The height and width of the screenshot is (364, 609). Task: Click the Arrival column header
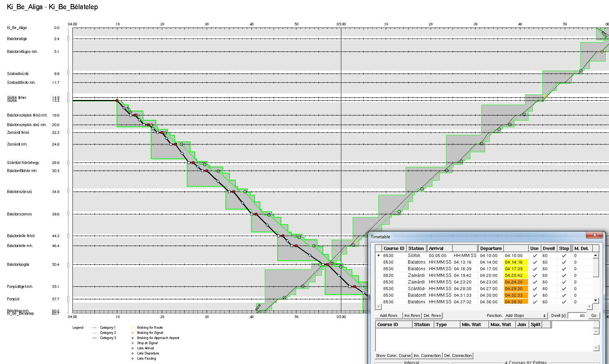(x=440, y=248)
